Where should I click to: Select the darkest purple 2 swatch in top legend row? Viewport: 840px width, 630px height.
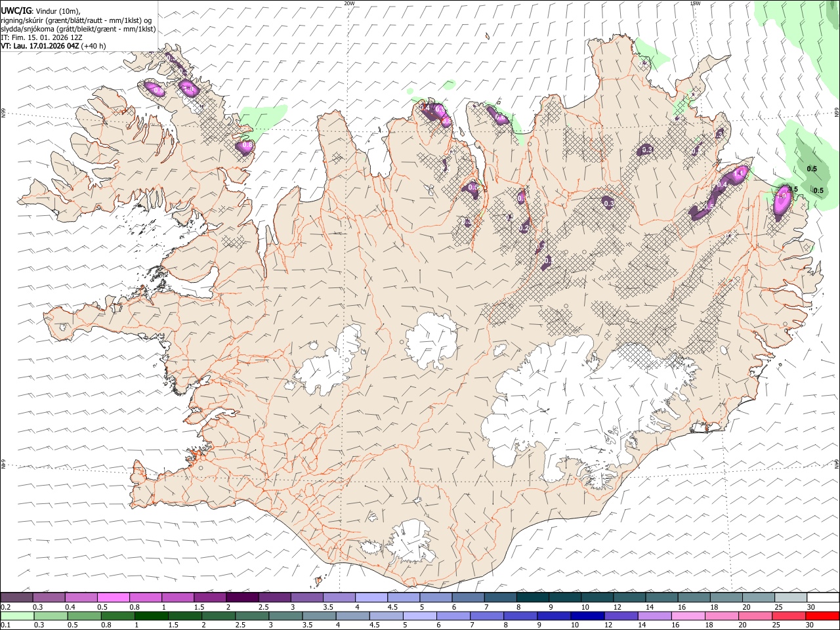pos(242,597)
